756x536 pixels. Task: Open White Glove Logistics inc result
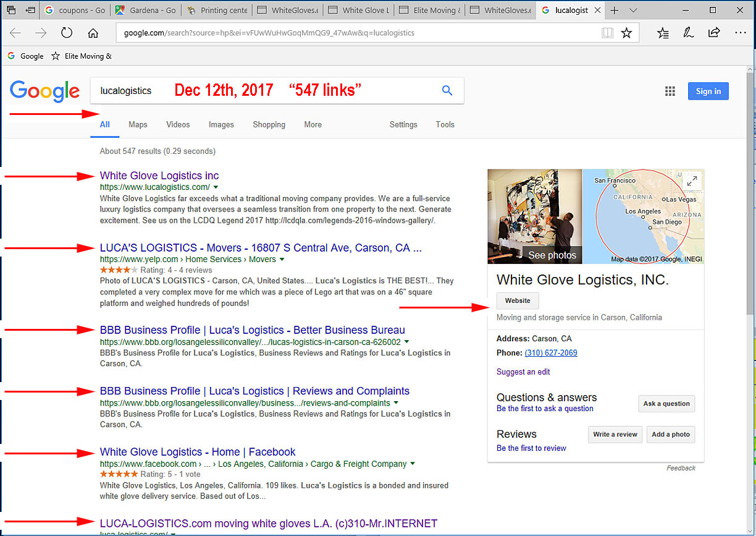click(x=159, y=176)
